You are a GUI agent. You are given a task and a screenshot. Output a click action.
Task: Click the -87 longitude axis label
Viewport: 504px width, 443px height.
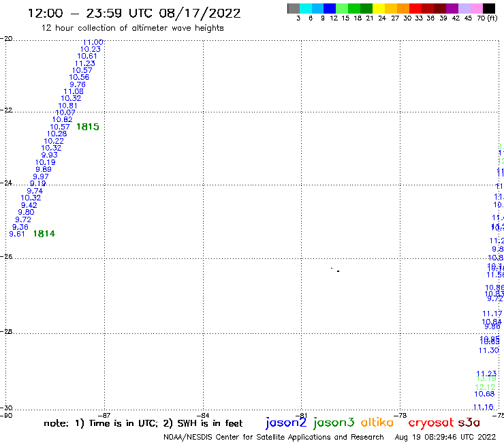104,416
